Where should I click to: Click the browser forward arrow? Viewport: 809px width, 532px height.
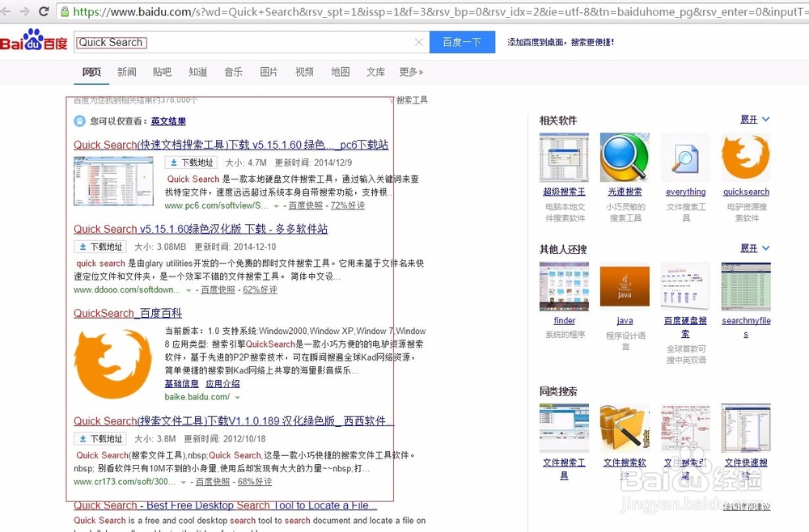click(24, 11)
